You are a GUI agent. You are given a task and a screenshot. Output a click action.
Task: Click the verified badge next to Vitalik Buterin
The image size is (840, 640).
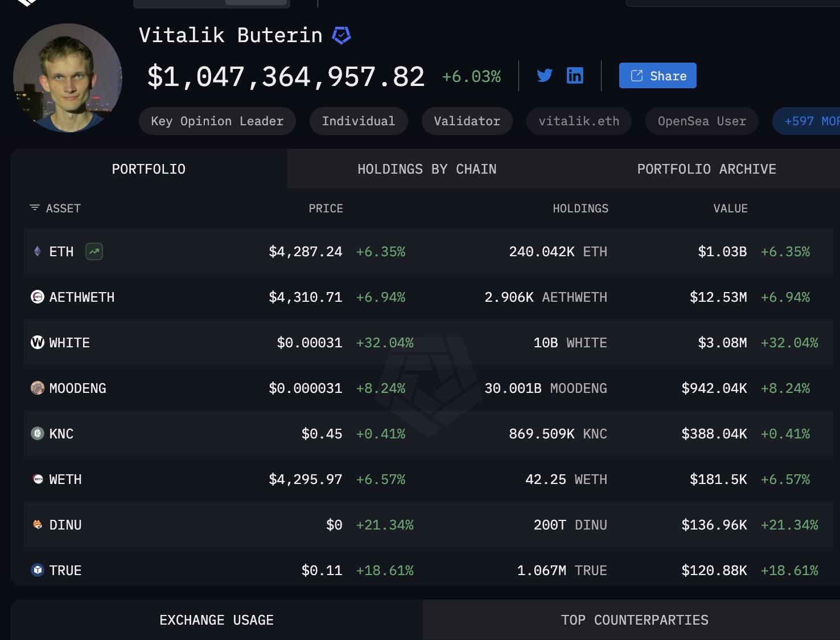click(341, 35)
